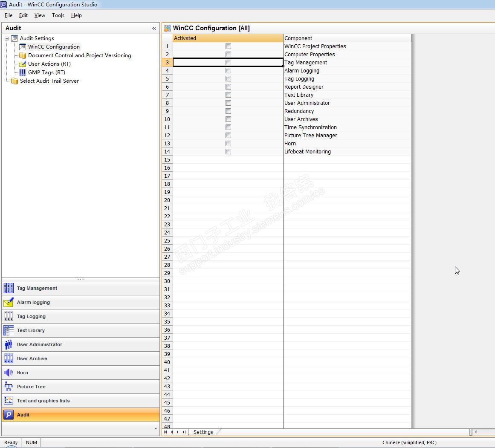Image resolution: width=495 pixels, height=448 pixels.
Task: Toggle Tag Logging activated checkbox
Action: point(228,78)
